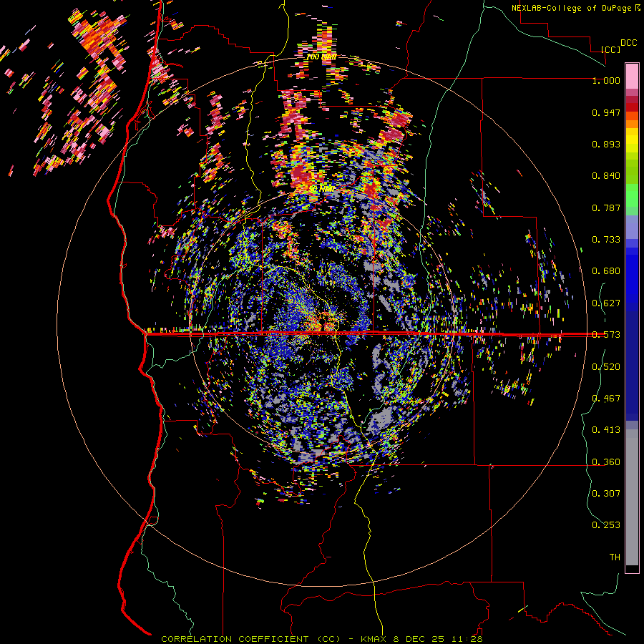Click the 0.947 scale value

[606, 112]
